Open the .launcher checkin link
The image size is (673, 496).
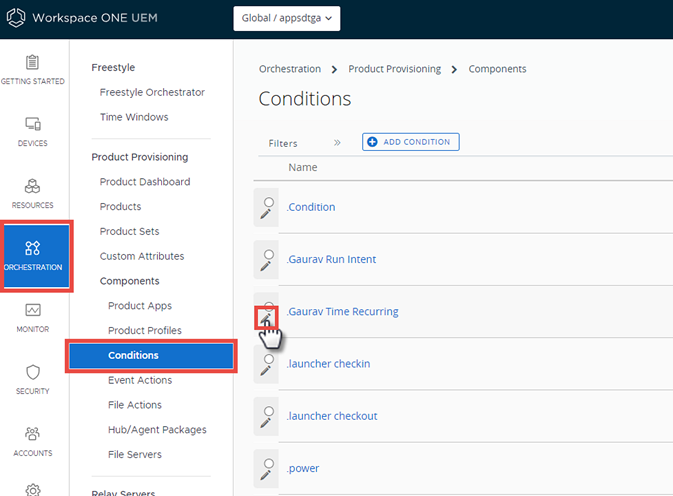tap(328, 364)
